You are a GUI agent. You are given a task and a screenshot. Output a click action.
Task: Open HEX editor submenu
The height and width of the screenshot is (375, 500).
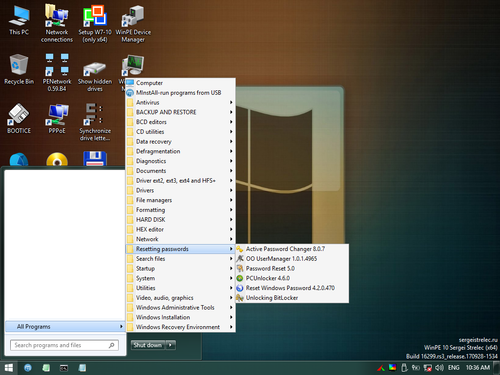pyautogui.click(x=180, y=229)
